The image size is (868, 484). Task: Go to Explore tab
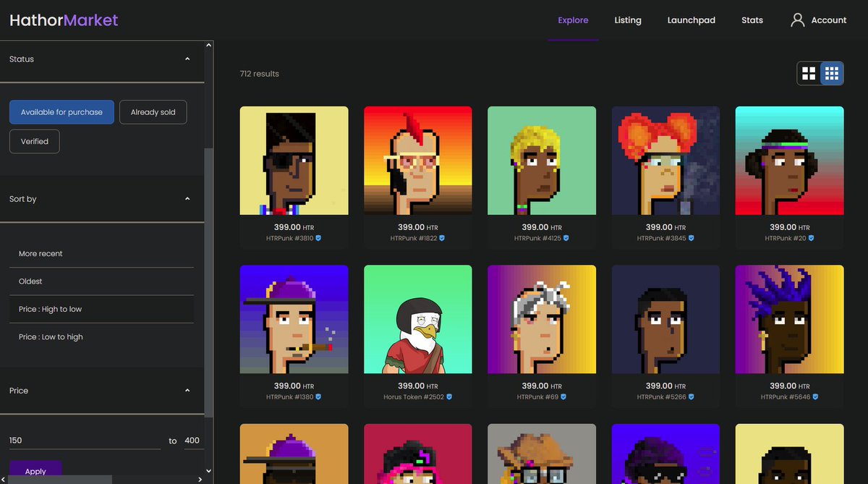point(573,20)
